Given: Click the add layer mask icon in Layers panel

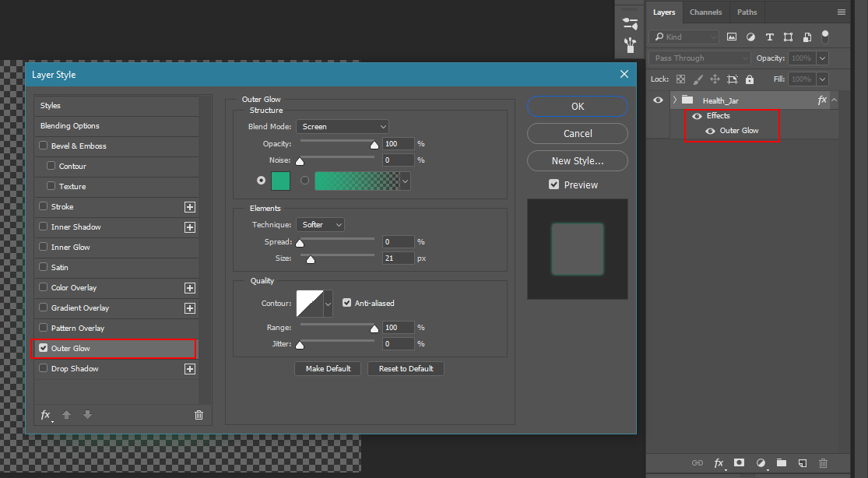Looking at the screenshot, I should (740, 463).
